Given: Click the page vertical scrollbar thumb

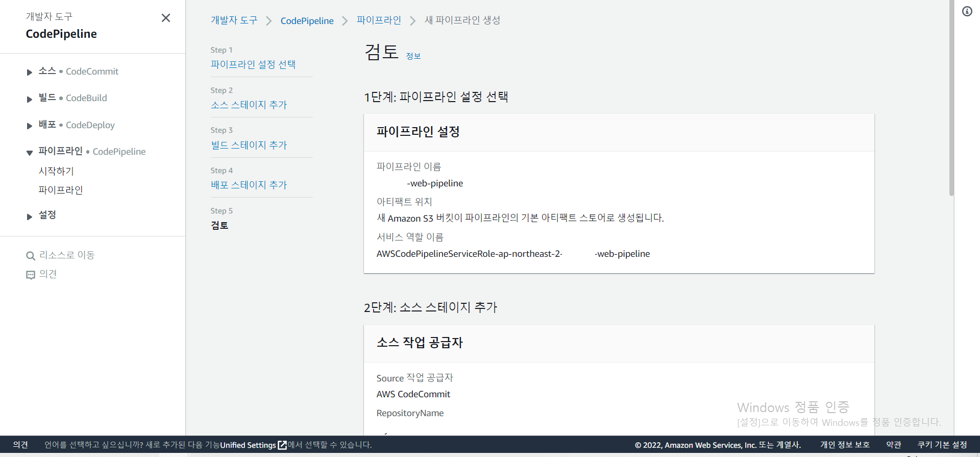Looking at the screenshot, I should [951, 98].
